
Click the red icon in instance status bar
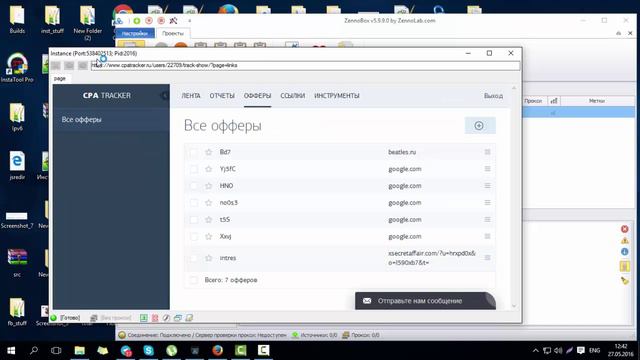(155, 318)
